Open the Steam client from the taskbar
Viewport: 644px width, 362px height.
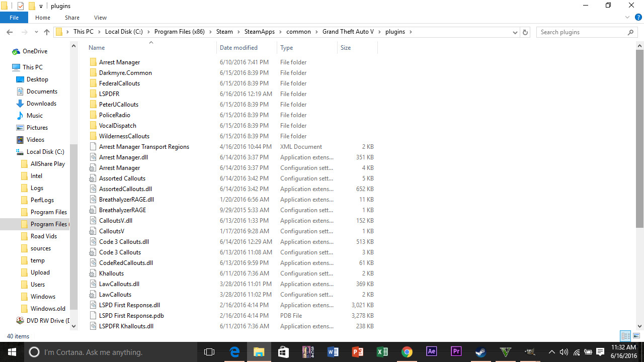[x=480, y=352]
